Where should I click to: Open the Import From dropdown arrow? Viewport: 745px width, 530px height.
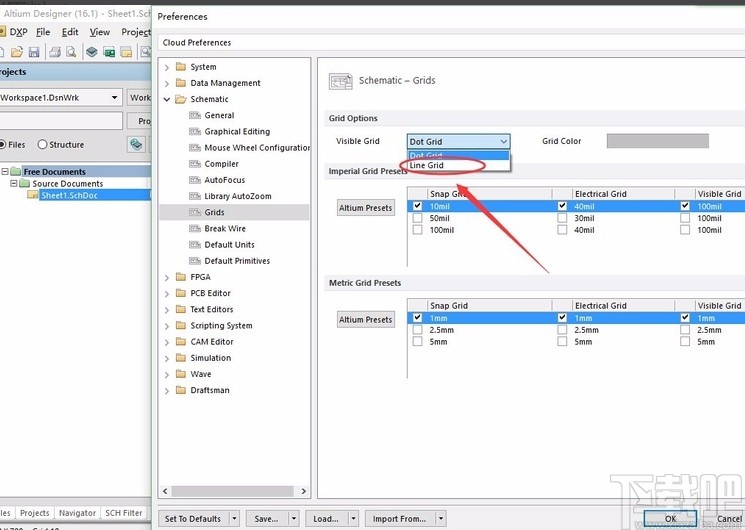(x=441, y=519)
